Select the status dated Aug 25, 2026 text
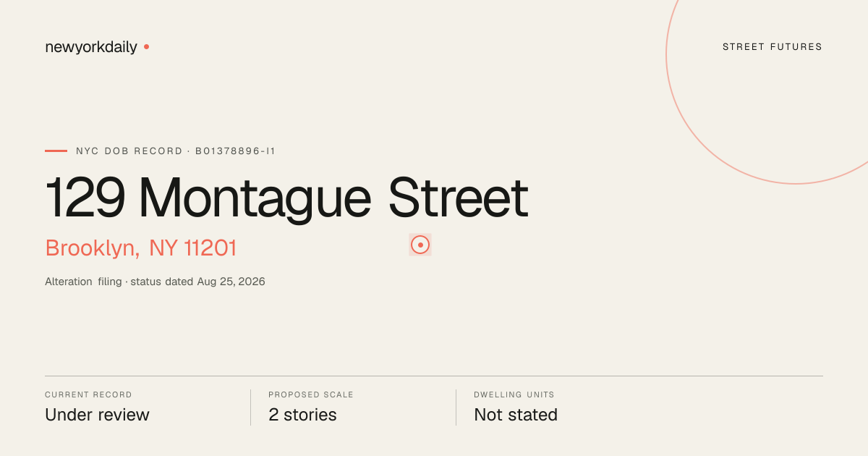 197,282
